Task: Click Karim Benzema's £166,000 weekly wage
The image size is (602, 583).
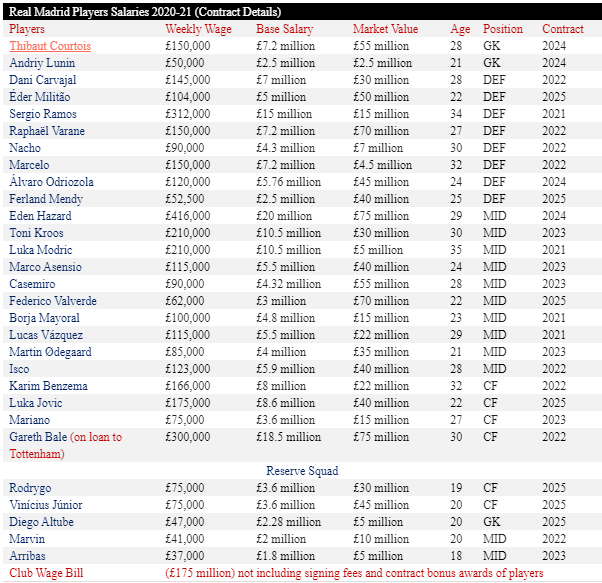Action: pyautogui.click(x=188, y=386)
